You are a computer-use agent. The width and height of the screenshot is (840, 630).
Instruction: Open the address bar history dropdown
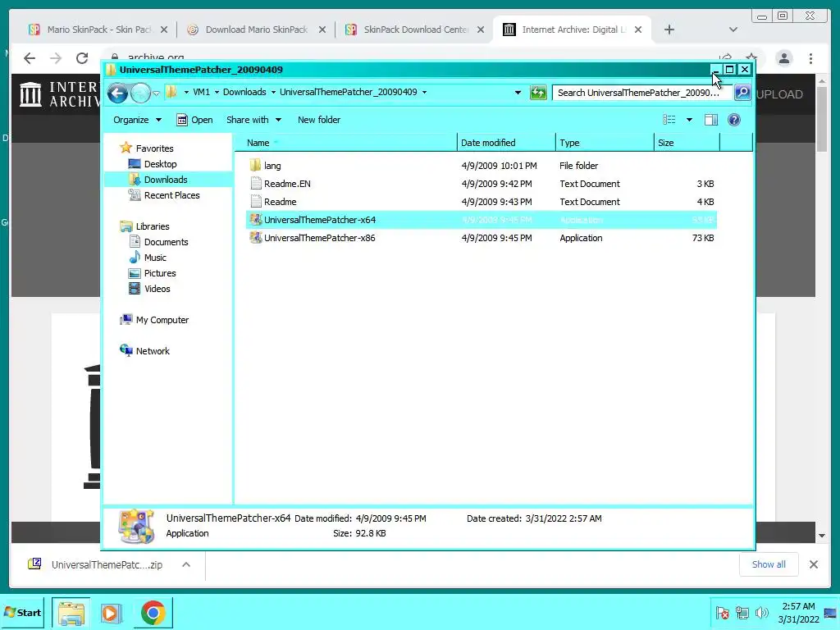tap(518, 92)
